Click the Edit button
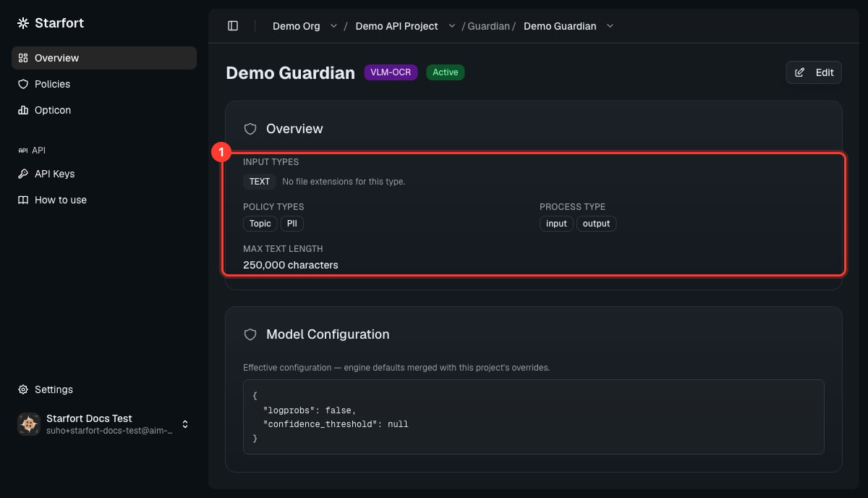This screenshot has width=868, height=498. tap(814, 72)
